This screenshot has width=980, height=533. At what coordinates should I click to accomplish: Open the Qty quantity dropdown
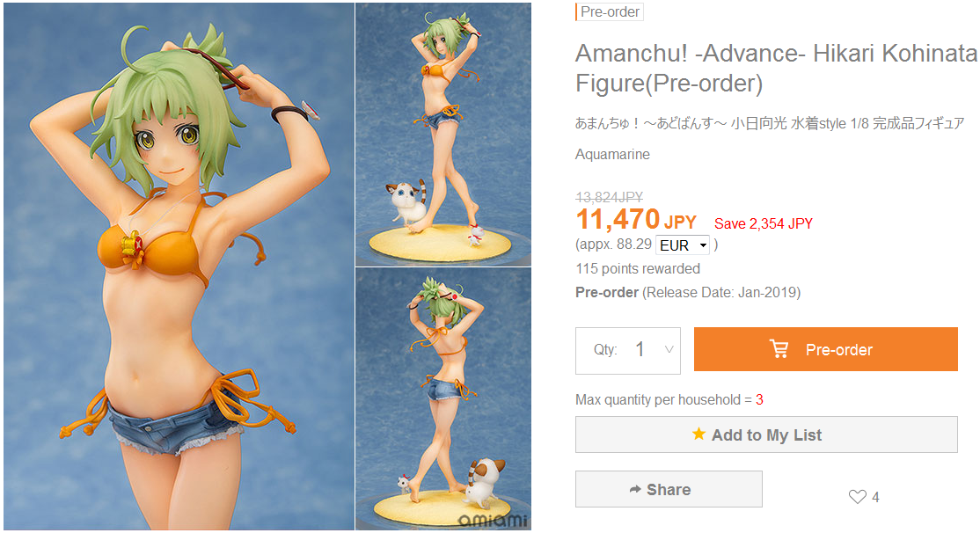click(x=628, y=351)
